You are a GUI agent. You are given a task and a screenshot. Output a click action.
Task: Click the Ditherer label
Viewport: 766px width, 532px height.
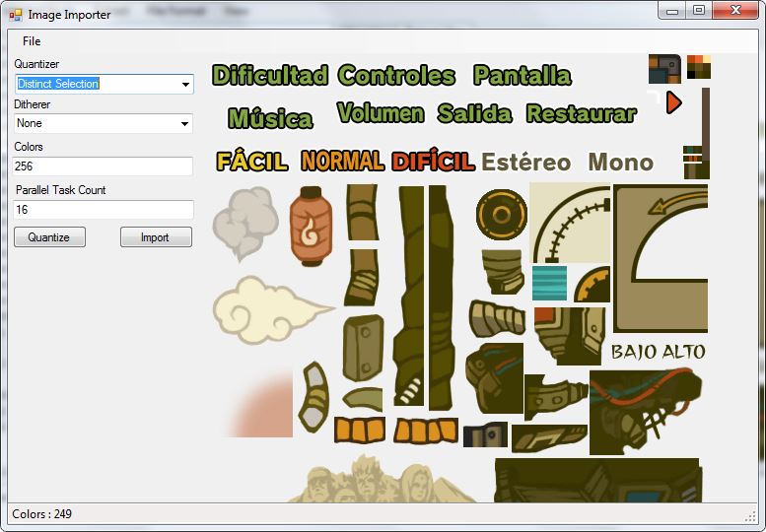(33, 104)
